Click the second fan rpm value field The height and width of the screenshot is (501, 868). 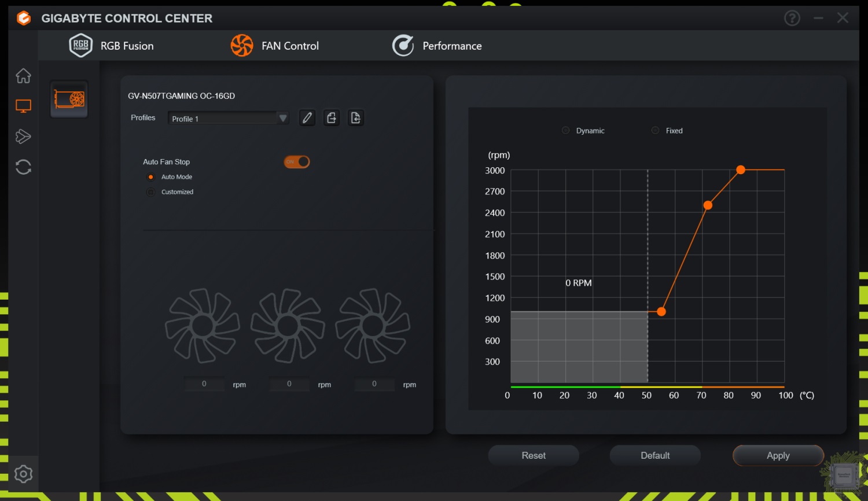tap(289, 384)
